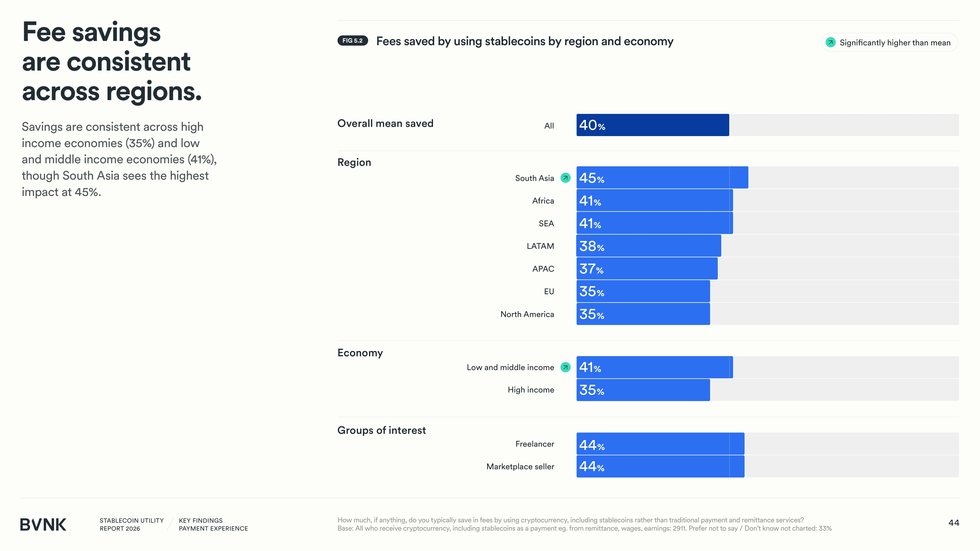Click the Stablecoin Utility Report 2026 footer text
980x551 pixels.
point(132,524)
